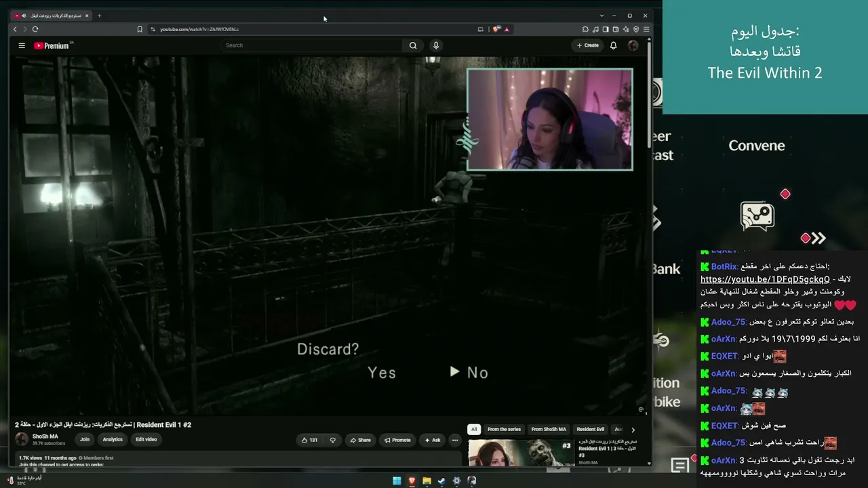This screenshot has width=868, height=488.
Task: Open more actions three-dot menu under video
Action: tap(455, 440)
